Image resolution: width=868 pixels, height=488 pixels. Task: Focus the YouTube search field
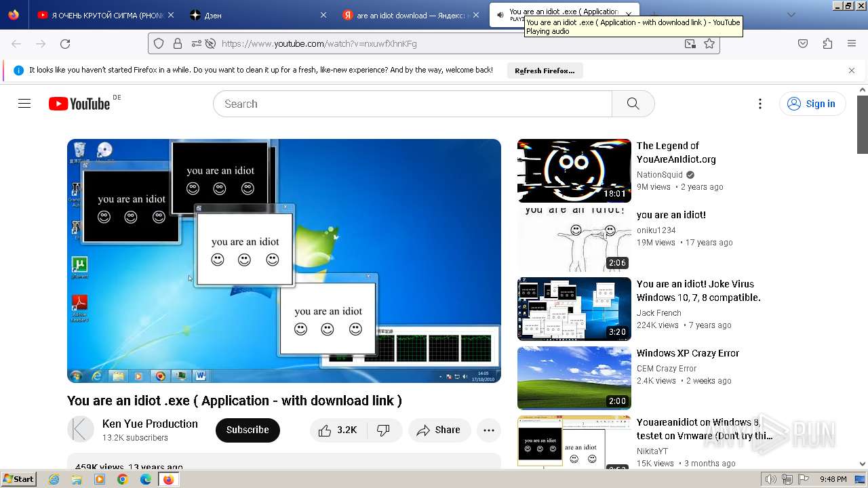[x=412, y=104]
